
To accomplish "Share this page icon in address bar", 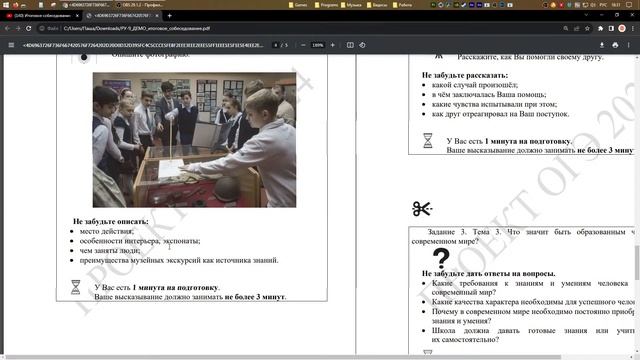I will tap(576, 28).
